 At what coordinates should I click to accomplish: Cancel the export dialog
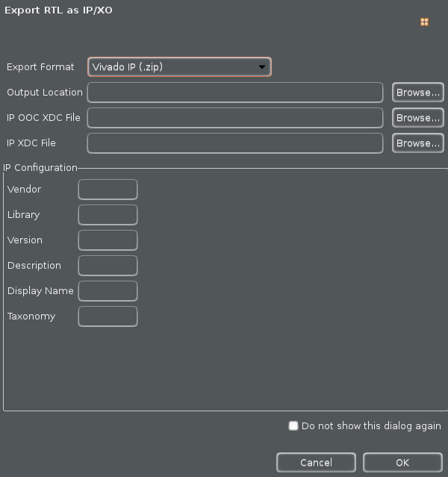(x=316, y=463)
